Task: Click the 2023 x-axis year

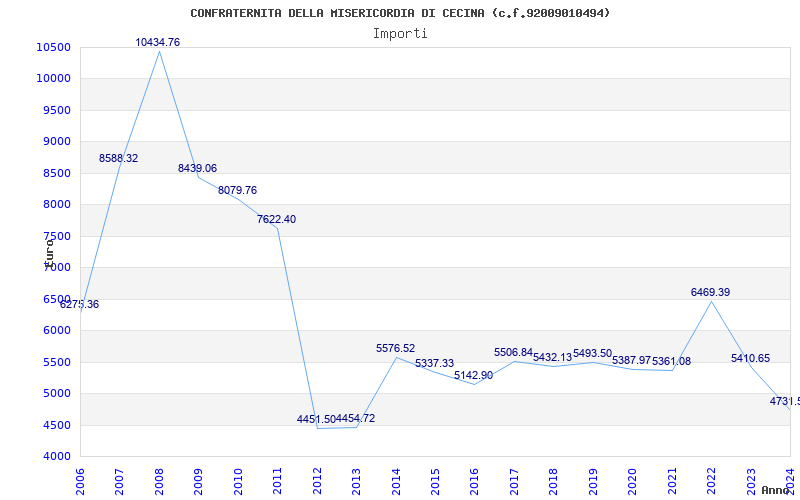Action: [751, 482]
